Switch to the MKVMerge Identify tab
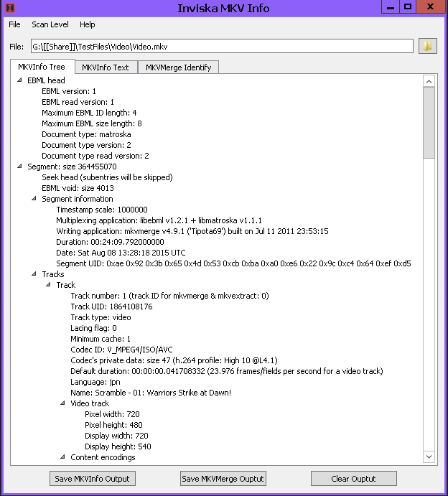Viewport: 448px width, 496px height. pyautogui.click(x=179, y=67)
